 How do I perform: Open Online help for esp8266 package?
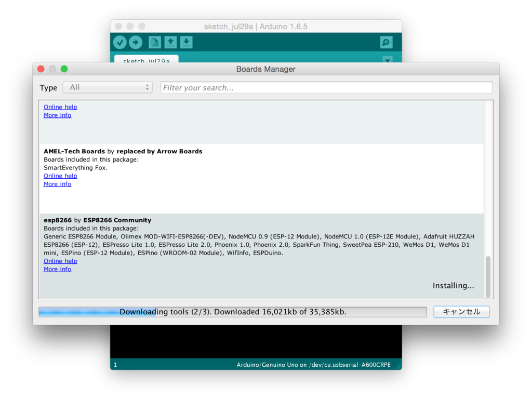(60, 261)
